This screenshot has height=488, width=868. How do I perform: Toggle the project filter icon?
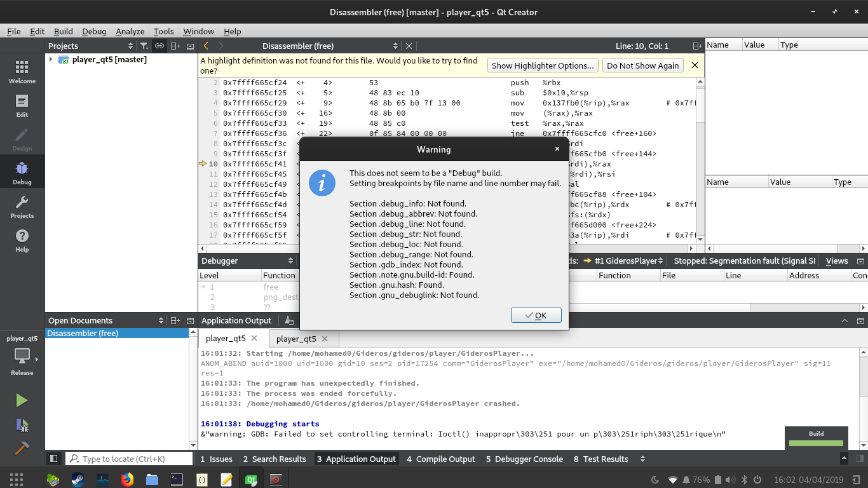(x=144, y=46)
